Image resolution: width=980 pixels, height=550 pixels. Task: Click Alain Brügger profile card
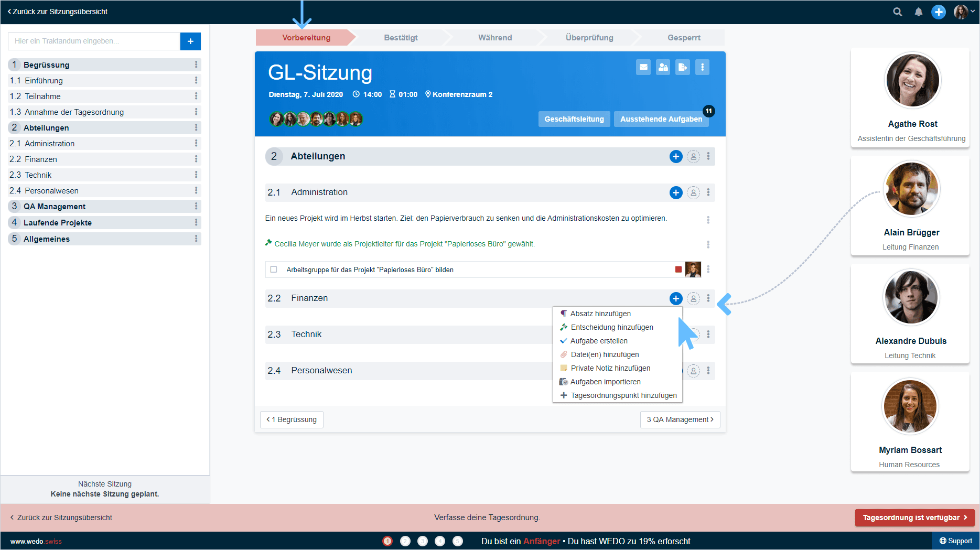click(910, 206)
